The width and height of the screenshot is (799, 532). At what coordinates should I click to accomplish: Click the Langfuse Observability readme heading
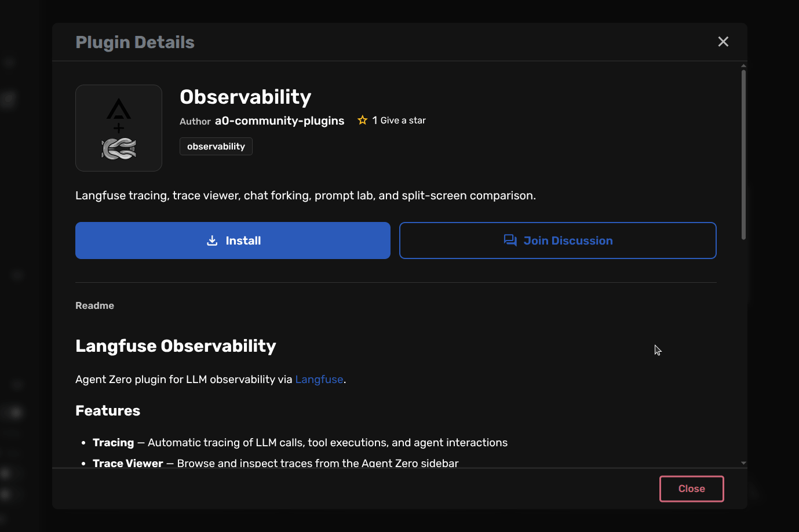(175, 345)
